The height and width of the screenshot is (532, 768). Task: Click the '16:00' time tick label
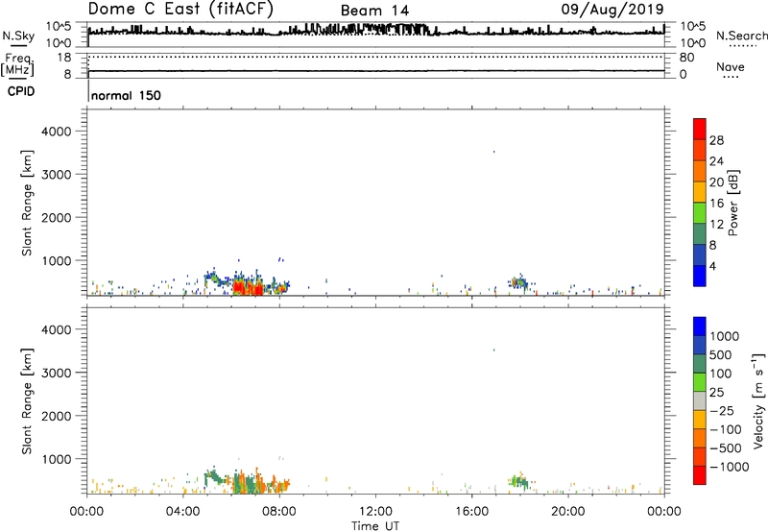click(471, 512)
